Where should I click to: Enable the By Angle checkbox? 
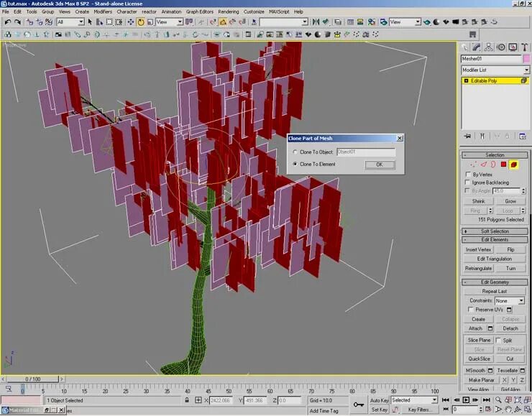[468, 191]
